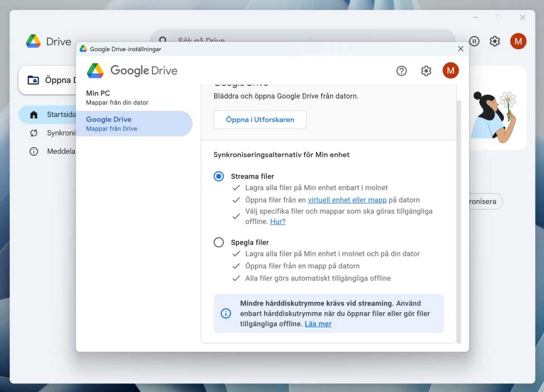Click the settings gear inside the dialog
This screenshot has height=392, width=544.
tap(426, 71)
